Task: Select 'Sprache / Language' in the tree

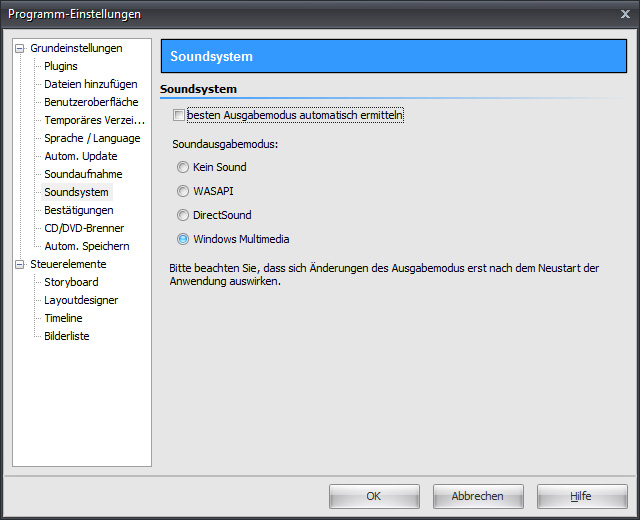Action: click(92, 138)
